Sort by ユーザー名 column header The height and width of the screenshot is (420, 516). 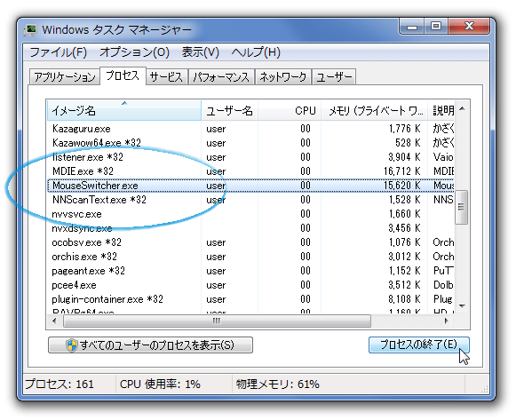point(229,110)
